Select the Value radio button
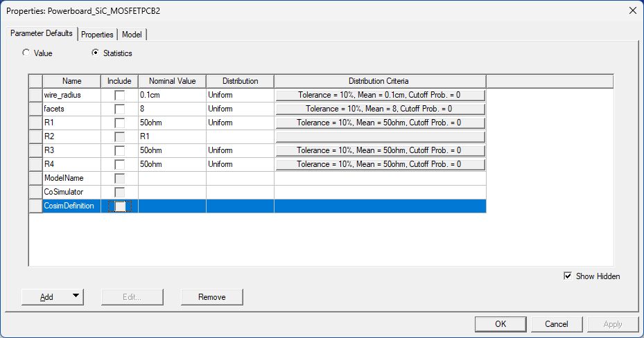 point(26,53)
